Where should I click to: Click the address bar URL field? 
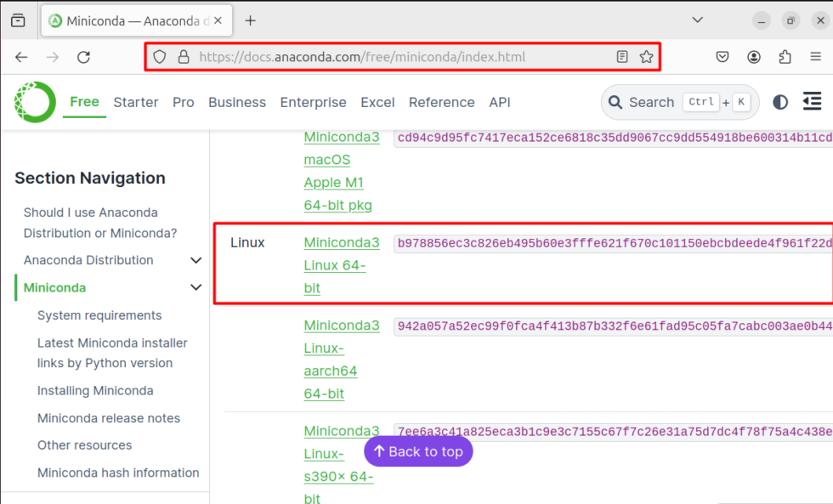tap(402, 57)
